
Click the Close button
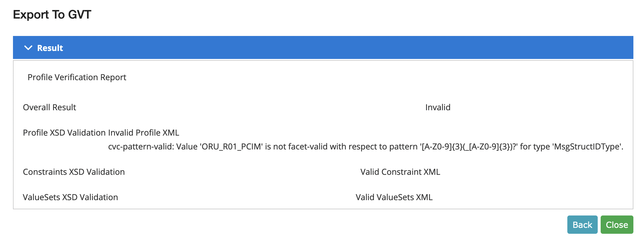pos(617,224)
